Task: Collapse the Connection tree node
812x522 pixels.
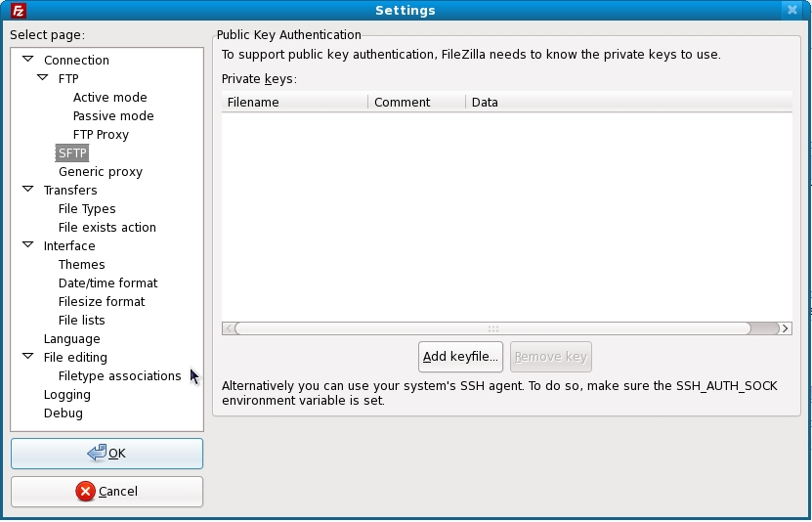Action: 28,59
